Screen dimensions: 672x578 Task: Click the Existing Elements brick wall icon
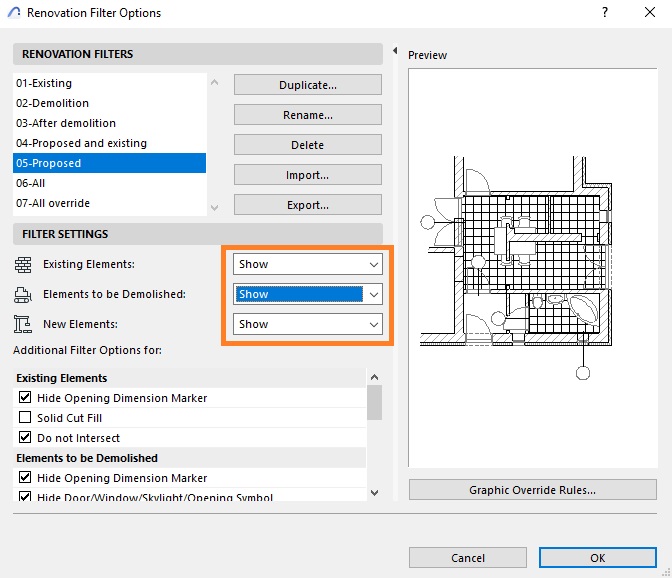pyautogui.click(x=23, y=265)
